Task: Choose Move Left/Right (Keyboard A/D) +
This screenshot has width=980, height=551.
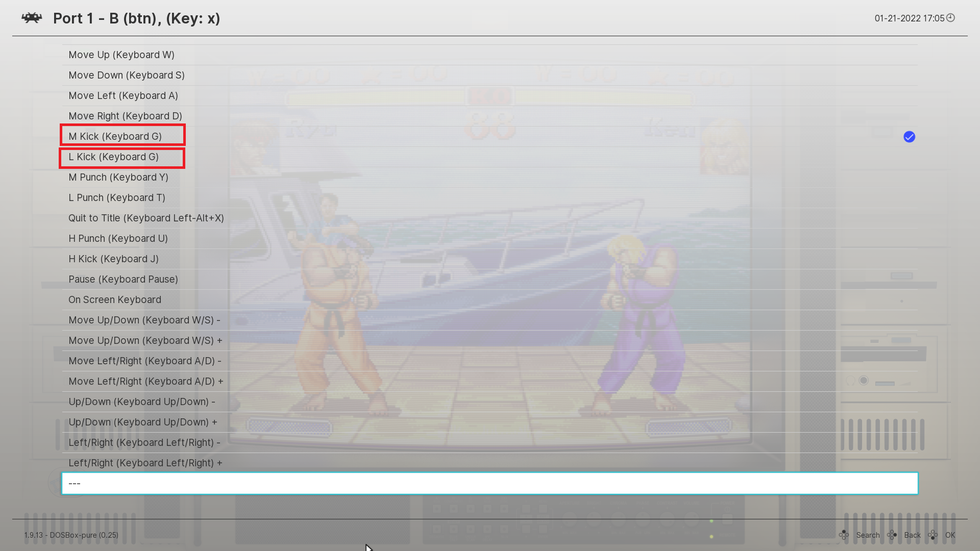Action: tap(145, 381)
